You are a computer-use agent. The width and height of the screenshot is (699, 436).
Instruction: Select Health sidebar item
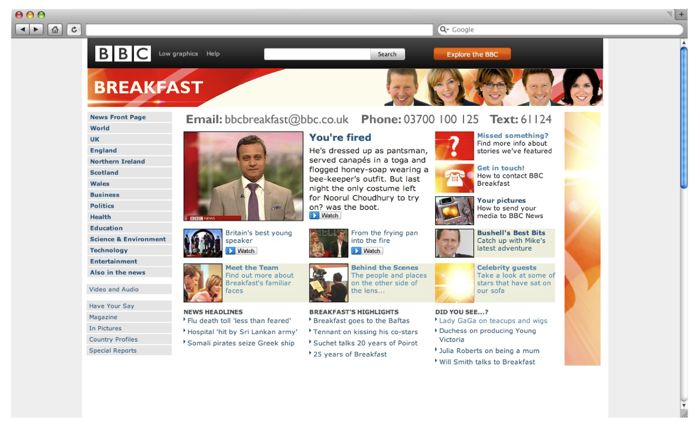pos(129,217)
